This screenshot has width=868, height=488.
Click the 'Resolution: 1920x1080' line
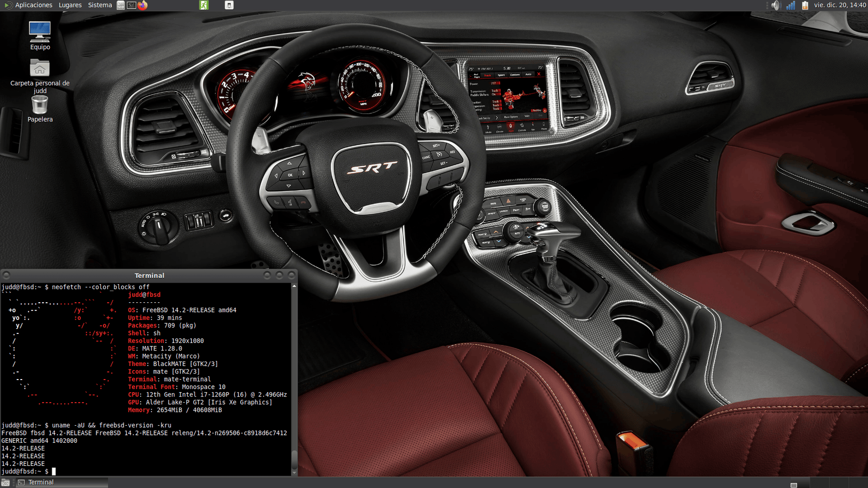pos(166,341)
